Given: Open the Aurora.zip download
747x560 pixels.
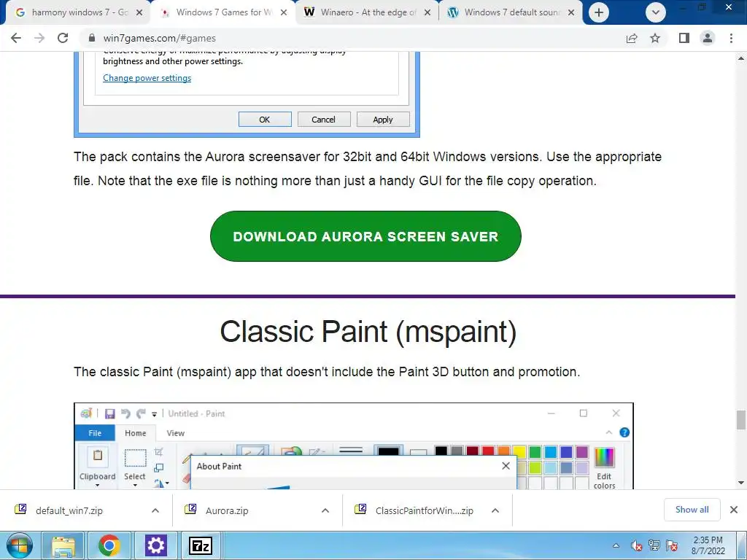Looking at the screenshot, I should pos(227,510).
